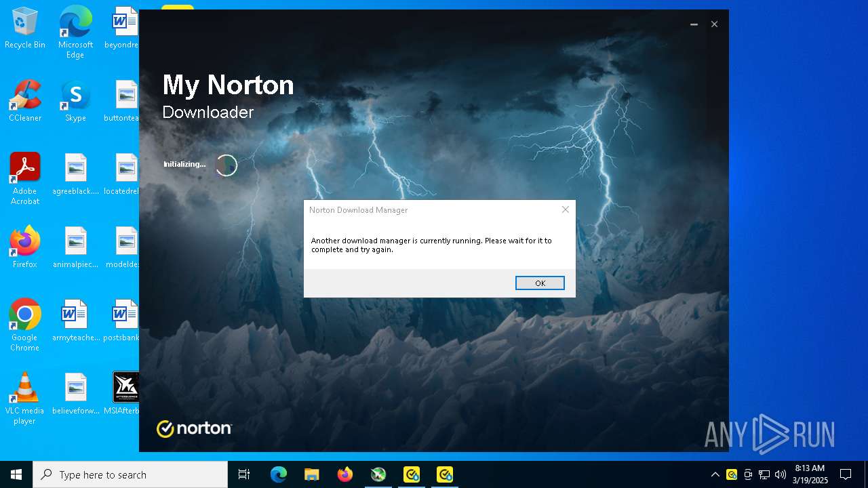The height and width of the screenshot is (488, 868).
Task: Click the 'Another download manager is currently running' message
Action: (431, 245)
